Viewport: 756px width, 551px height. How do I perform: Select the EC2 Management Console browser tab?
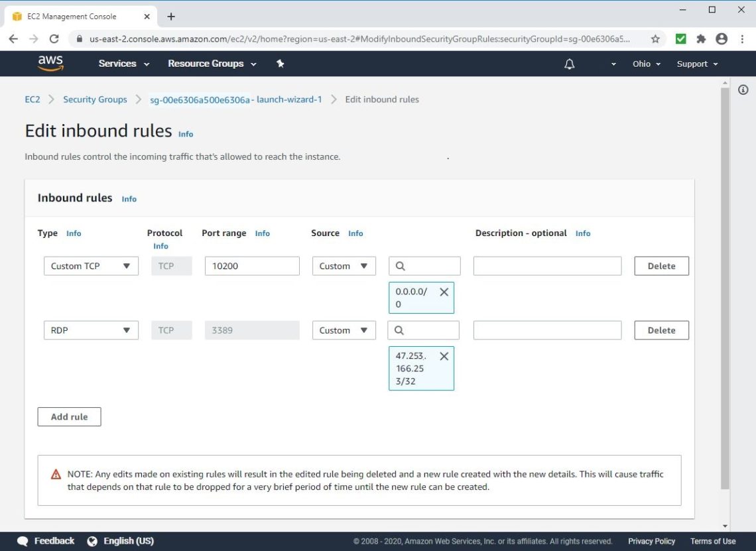click(x=81, y=17)
